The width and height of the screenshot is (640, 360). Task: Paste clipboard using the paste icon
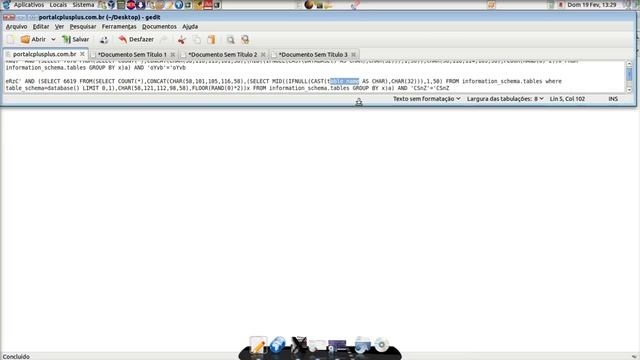tap(211, 40)
